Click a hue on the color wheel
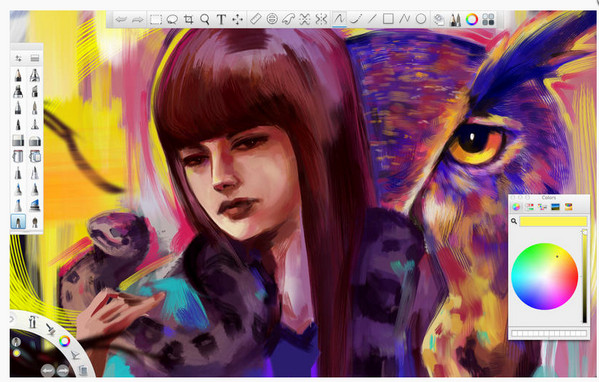The image size is (599, 382). pyautogui.click(x=544, y=276)
